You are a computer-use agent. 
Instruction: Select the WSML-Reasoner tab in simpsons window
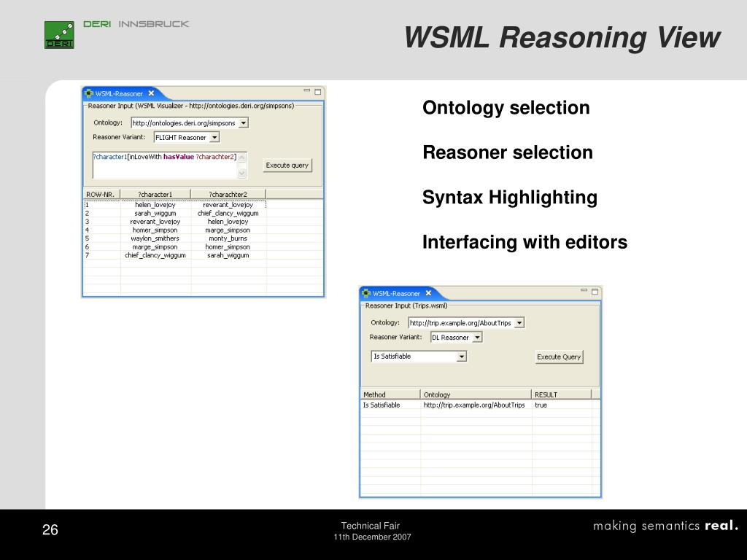pyautogui.click(x=119, y=94)
